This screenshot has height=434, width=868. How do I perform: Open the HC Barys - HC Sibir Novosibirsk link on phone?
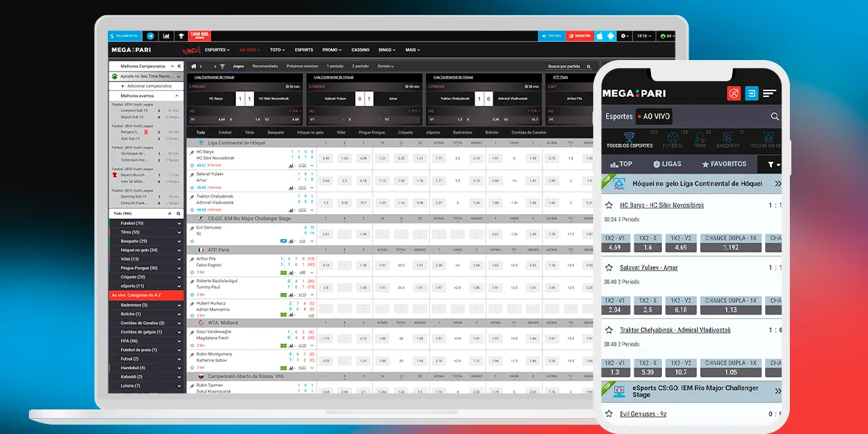[662, 205]
